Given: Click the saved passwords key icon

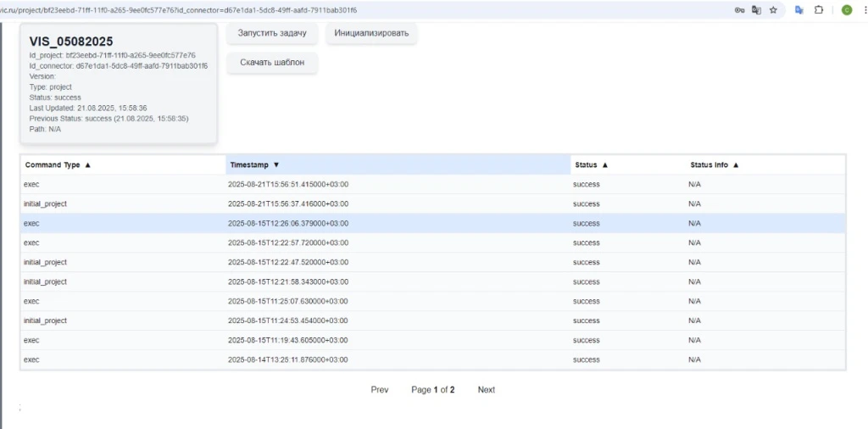Looking at the screenshot, I should [x=740, y=10].
